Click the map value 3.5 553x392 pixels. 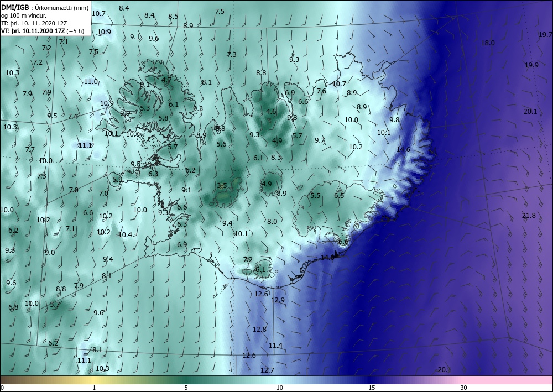pos(222,186)
